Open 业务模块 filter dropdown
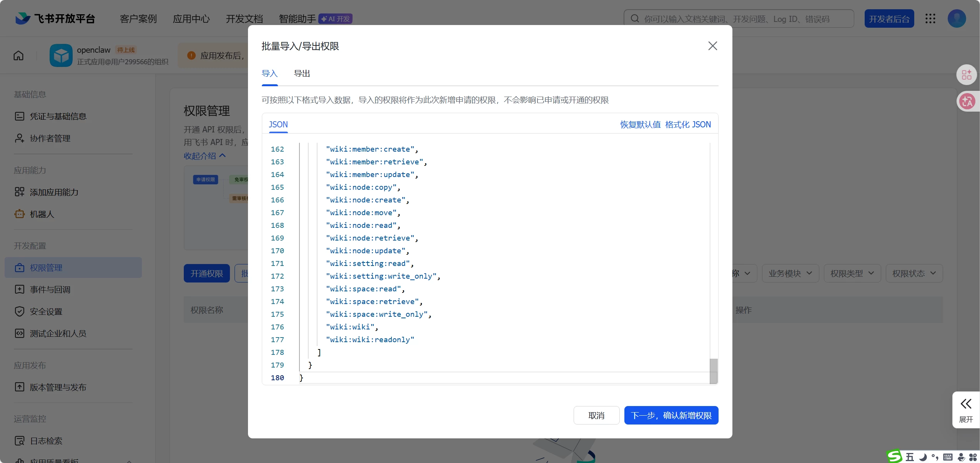Image resolution: width=980 pixels, height=463 pixels. pyautogui.click(x=790, y=273)
